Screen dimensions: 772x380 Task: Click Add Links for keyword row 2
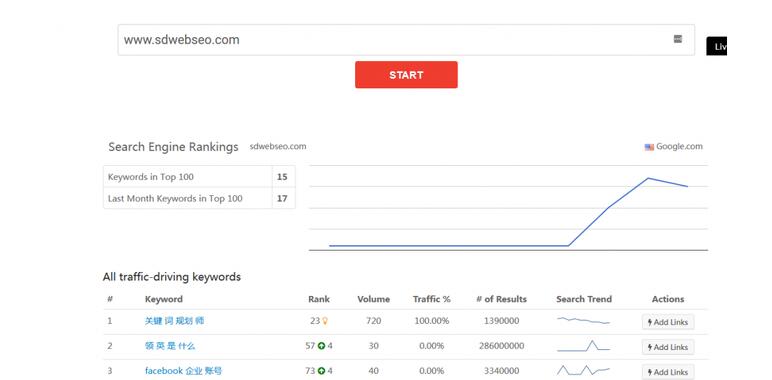click(668, 347)
